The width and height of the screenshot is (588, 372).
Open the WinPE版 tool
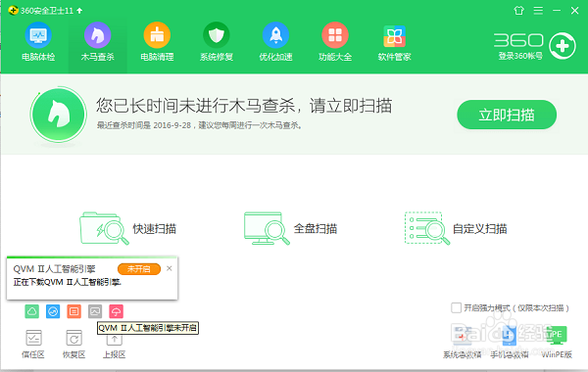point(557,342)
